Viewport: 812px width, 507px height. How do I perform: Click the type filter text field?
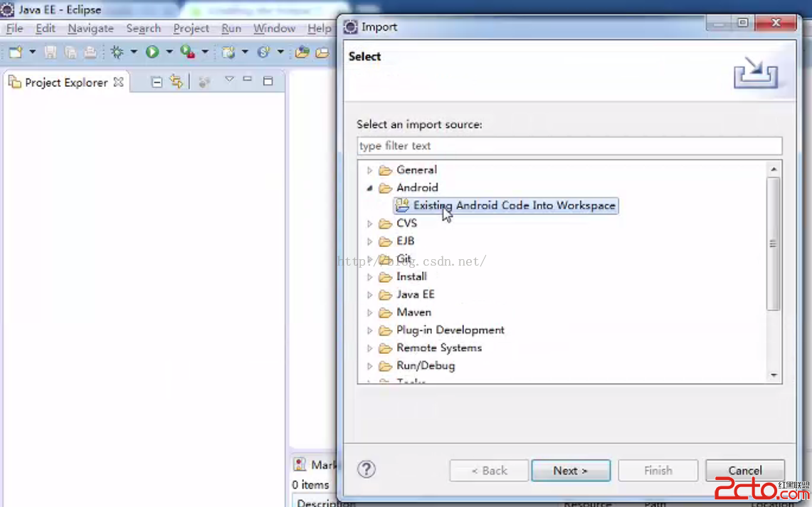(569, 146)
